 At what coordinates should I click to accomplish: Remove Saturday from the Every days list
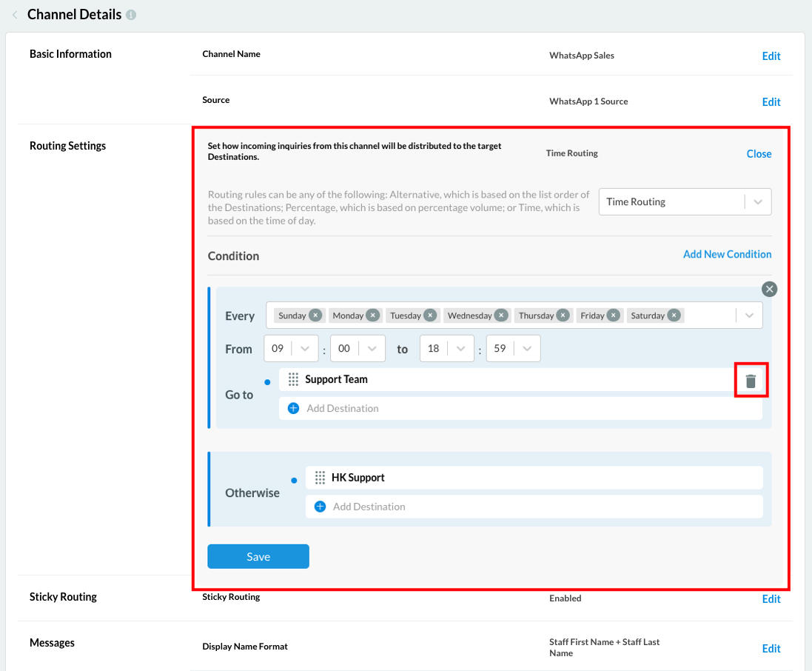click(674, 315)
